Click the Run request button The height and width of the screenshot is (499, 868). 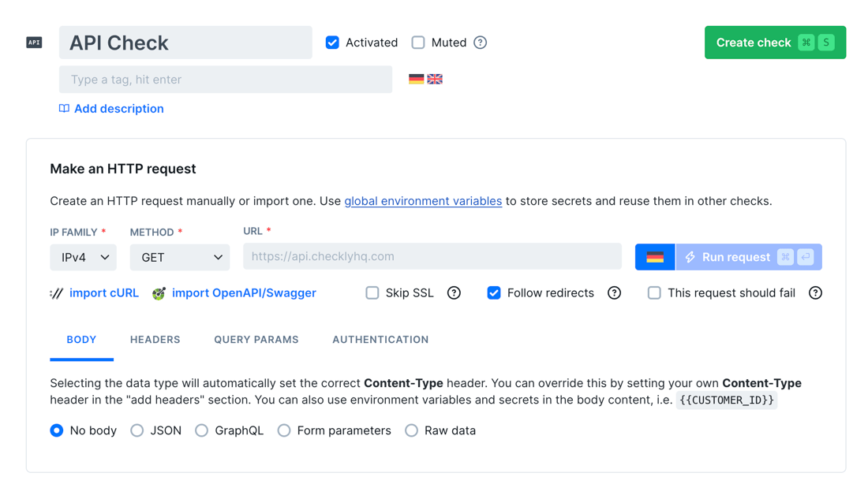click(x=749, y=257)
